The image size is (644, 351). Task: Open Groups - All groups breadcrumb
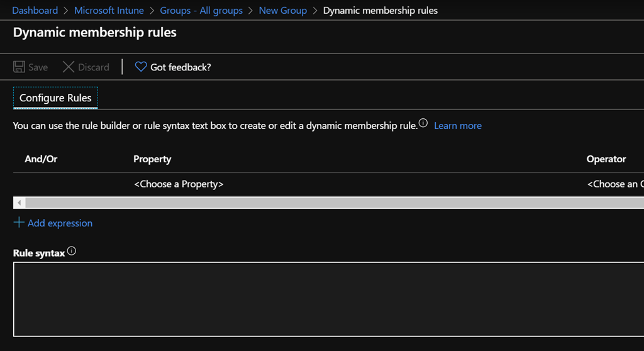201,11
